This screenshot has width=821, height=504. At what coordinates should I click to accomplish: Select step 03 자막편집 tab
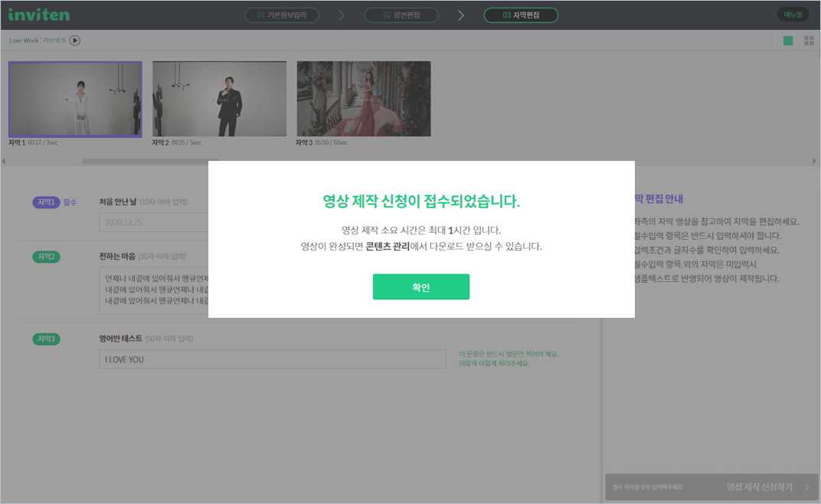coord(521,15)
